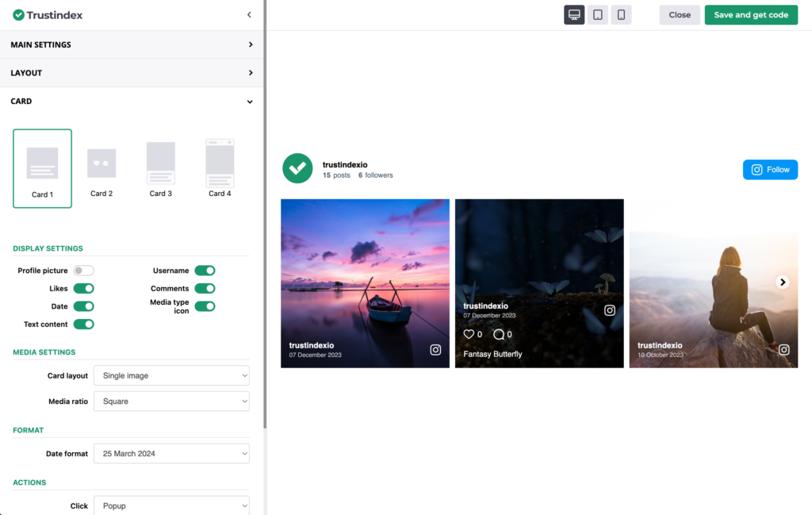The height and width of the screenshot is (515, 812).
Task: Click the Instagram icon on the boat photo card
Action: point(435,349)
